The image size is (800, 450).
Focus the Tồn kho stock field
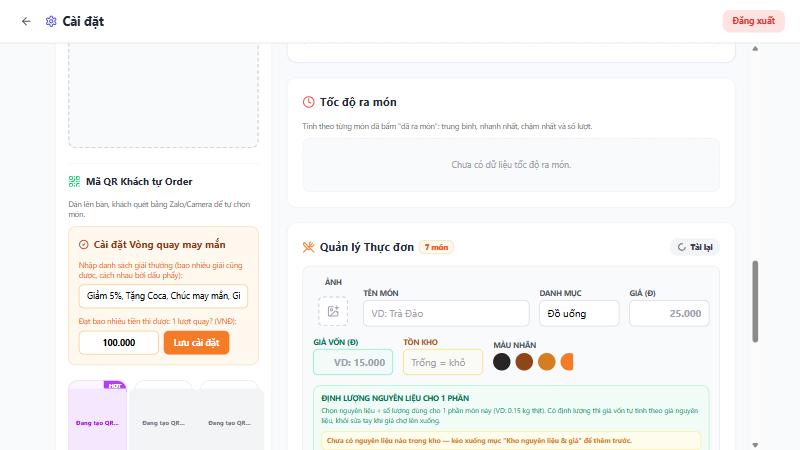(443, 362)
